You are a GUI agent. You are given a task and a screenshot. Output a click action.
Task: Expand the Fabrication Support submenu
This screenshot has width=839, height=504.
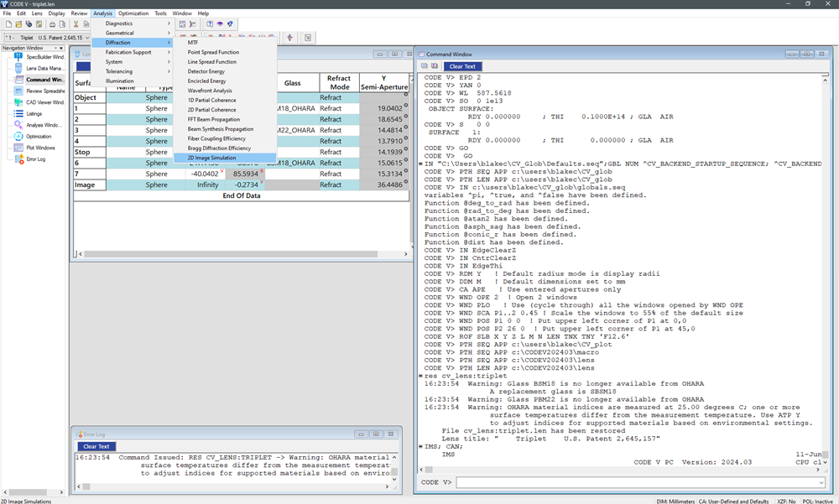[132, 53]
